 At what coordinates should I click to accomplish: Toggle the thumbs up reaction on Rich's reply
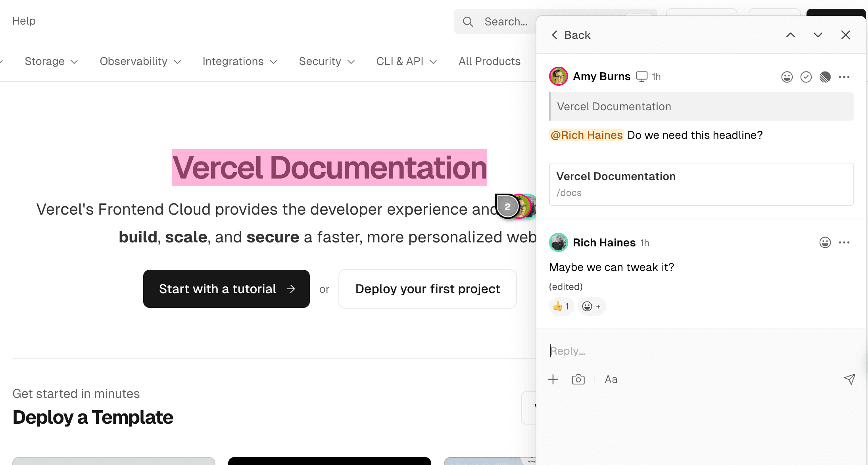pyautogui.click(x=561, y=306)
